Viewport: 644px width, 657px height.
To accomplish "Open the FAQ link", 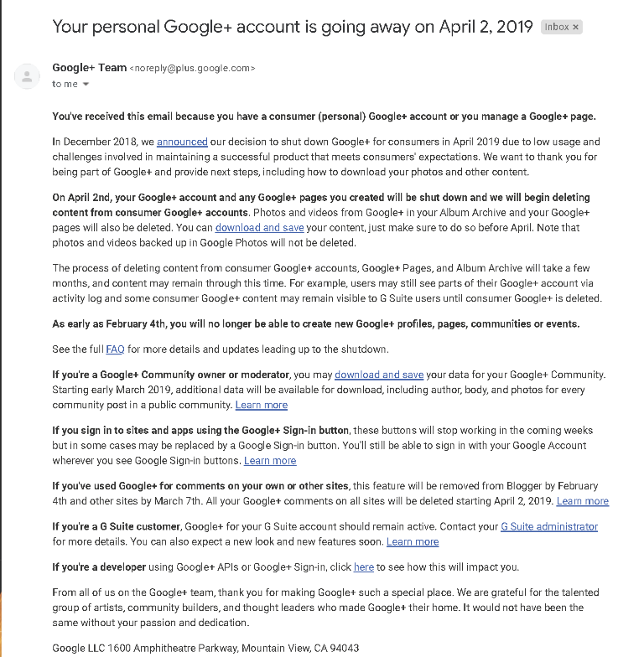I will pos(116,349).
